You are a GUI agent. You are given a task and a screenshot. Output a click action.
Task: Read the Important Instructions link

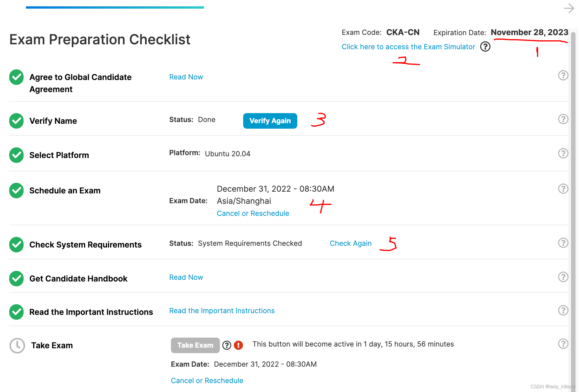pyautogui.click(x=222, y=311)
